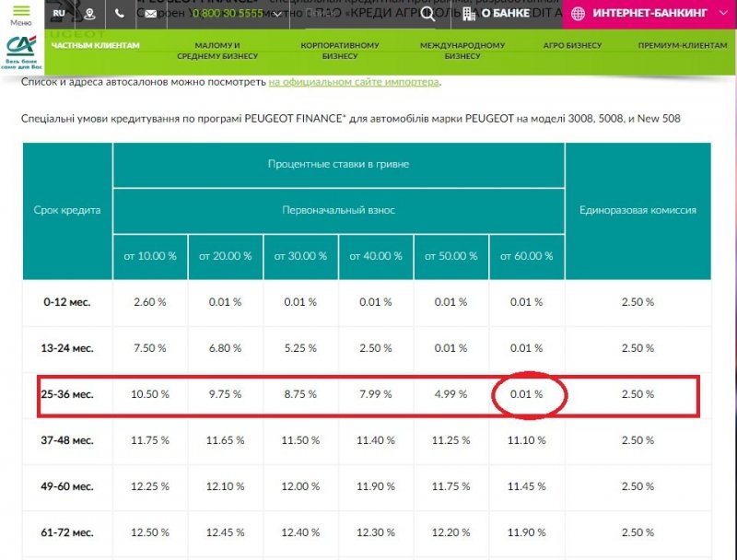Navigate to Премиум-клиентам section
This screenshot has width=737, height=560.
tap(683, 45)
